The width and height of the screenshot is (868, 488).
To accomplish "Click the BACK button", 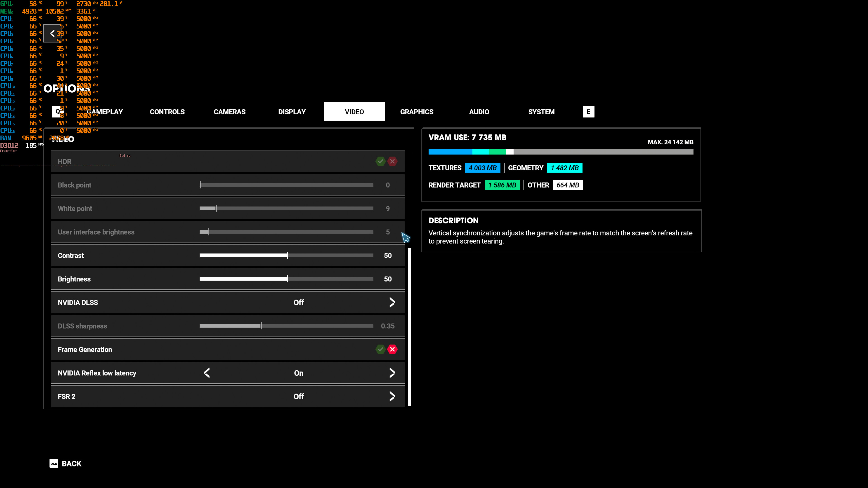I will pyautogui.click(x=71, y=463).
